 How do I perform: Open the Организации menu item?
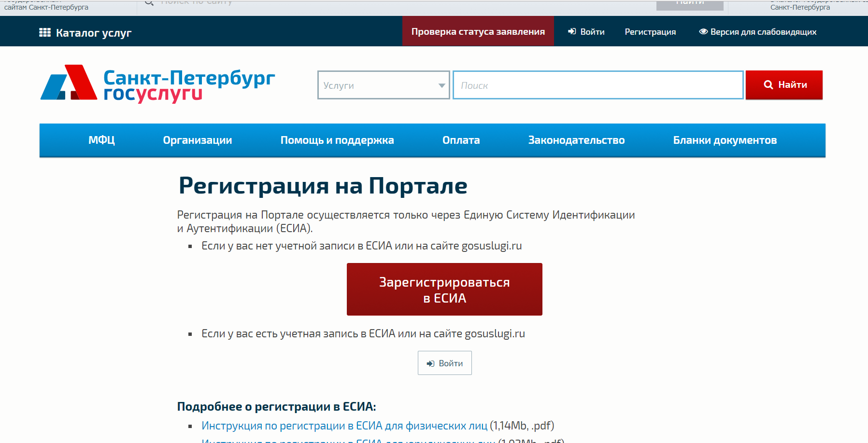pos(198,140)
